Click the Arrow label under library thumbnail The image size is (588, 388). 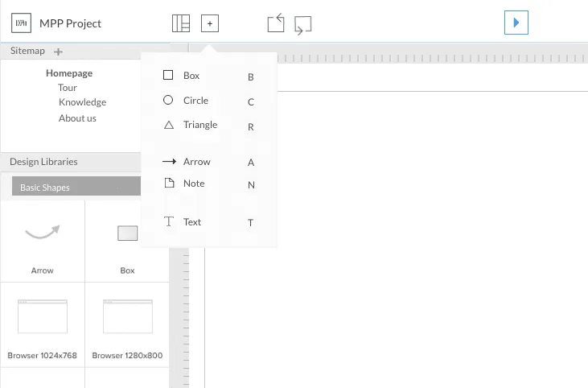coord(43,270)
